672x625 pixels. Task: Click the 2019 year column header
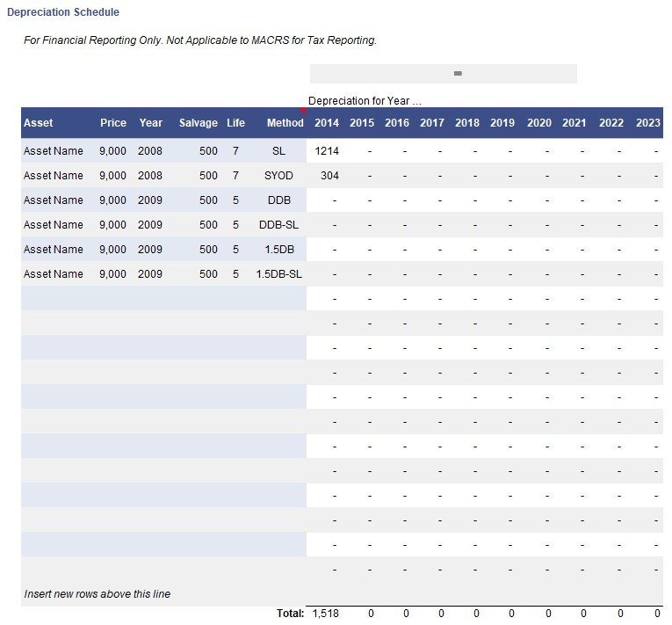click(502, 123)
